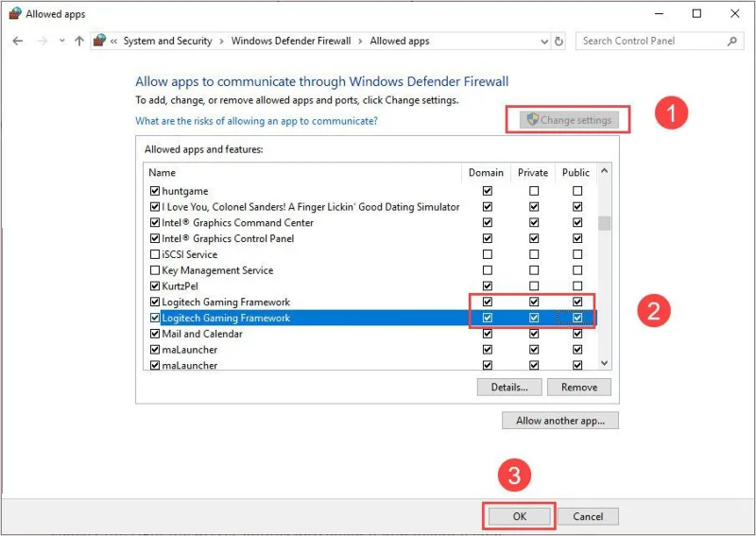
Task: Select the iSCSI Service row text
Action: 190,254
